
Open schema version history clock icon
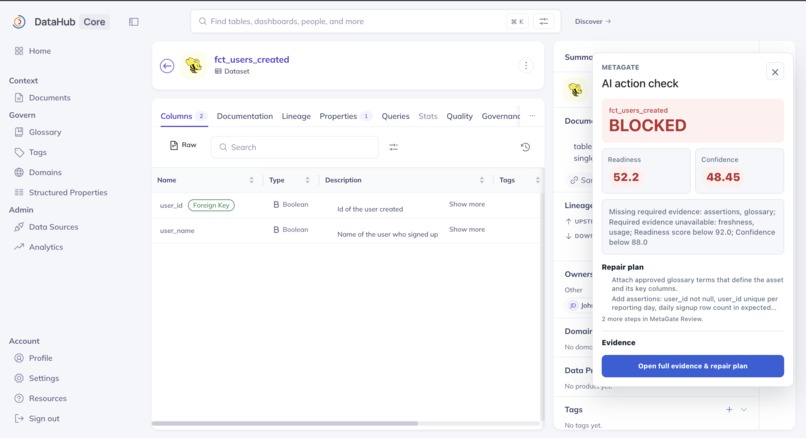coord(525,147)
